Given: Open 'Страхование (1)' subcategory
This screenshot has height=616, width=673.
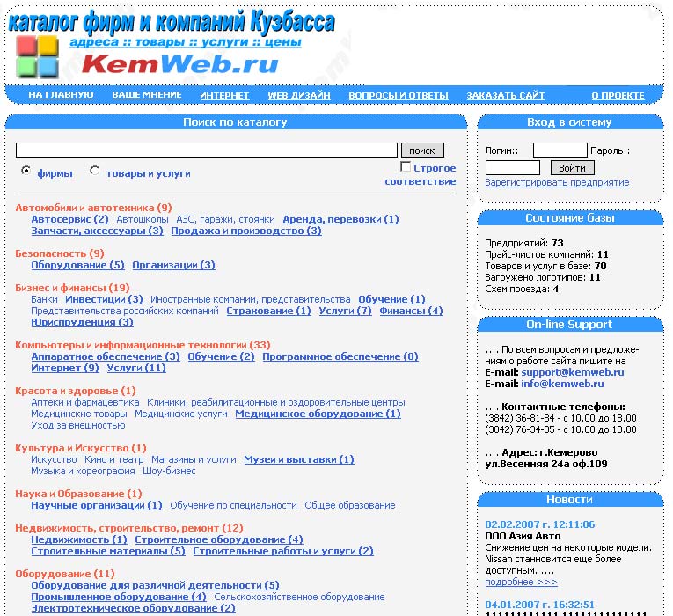Looking at the screenshot, I should [x=268, y=311].
